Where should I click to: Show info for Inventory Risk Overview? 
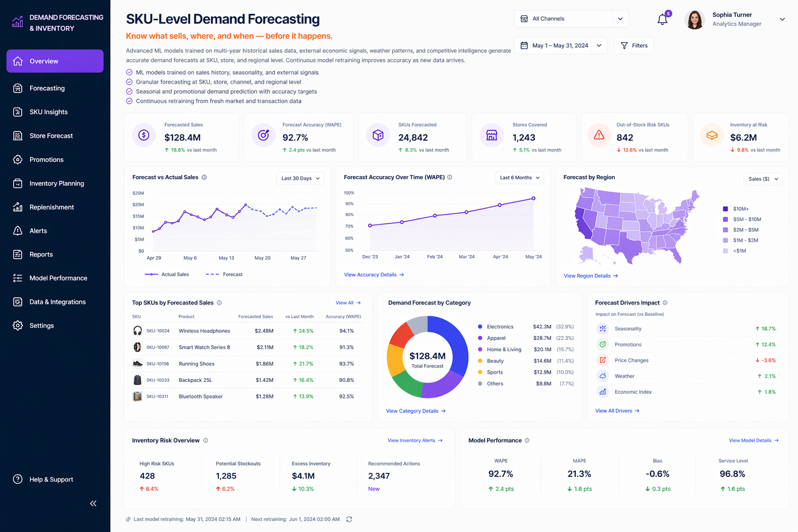point(206,441)
